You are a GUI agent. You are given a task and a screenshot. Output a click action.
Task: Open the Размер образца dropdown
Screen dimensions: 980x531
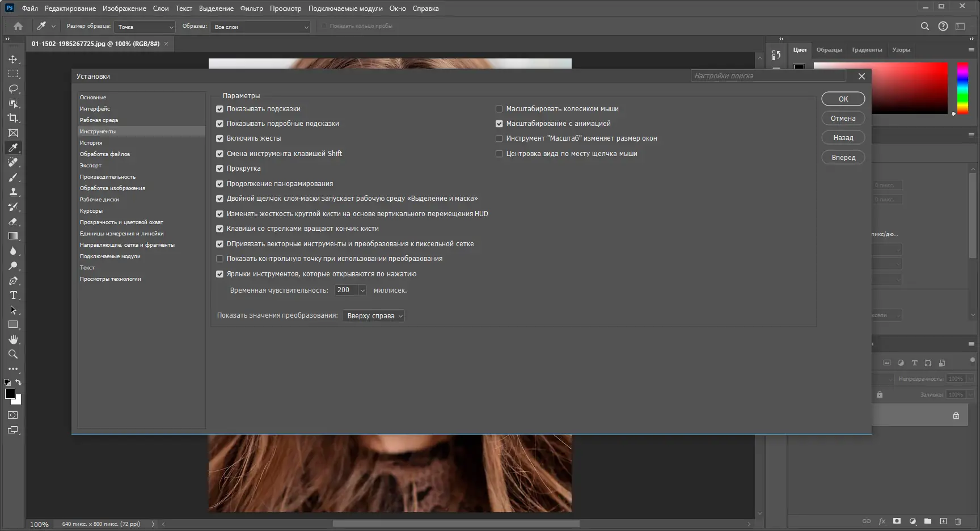[144, 27]
